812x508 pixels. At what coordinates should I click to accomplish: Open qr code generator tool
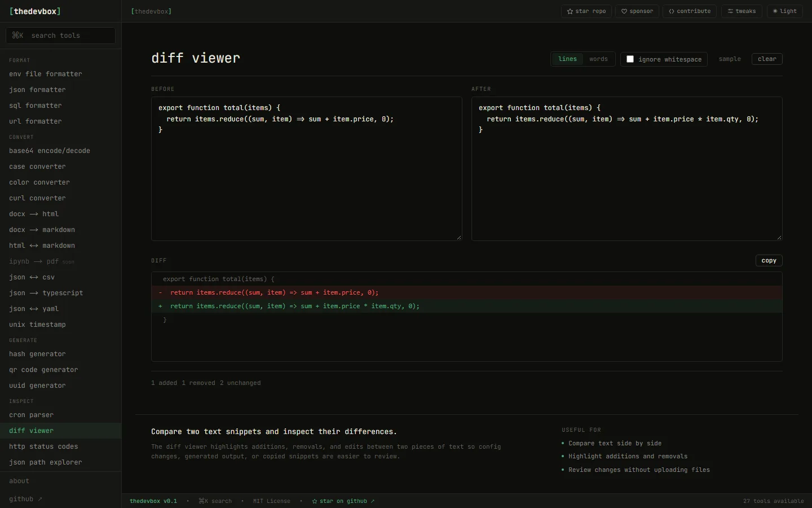[x=60, y=370]
